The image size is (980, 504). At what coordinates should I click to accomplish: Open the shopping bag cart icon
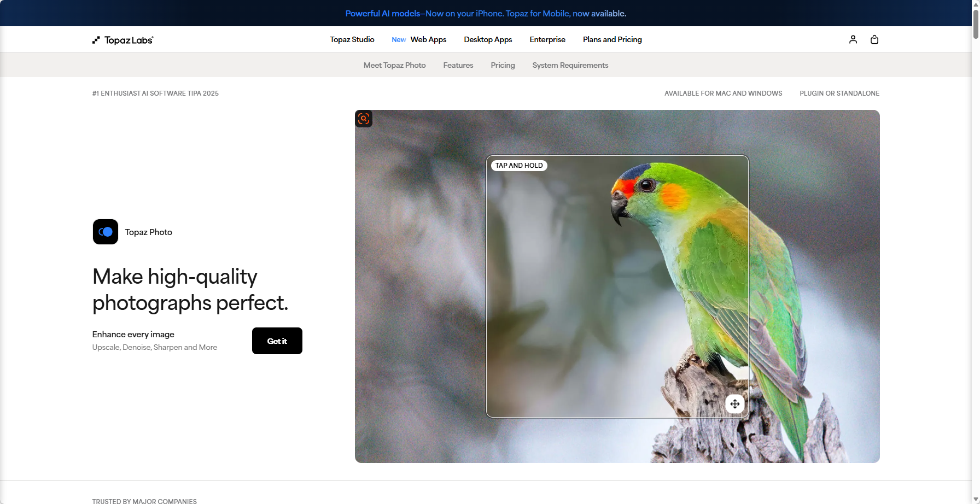coord(874,39)
